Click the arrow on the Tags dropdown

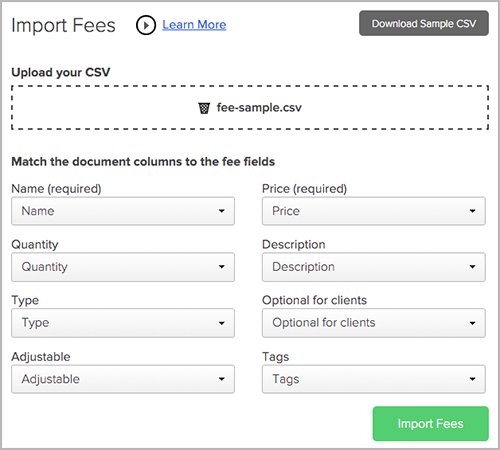(472, 379)
